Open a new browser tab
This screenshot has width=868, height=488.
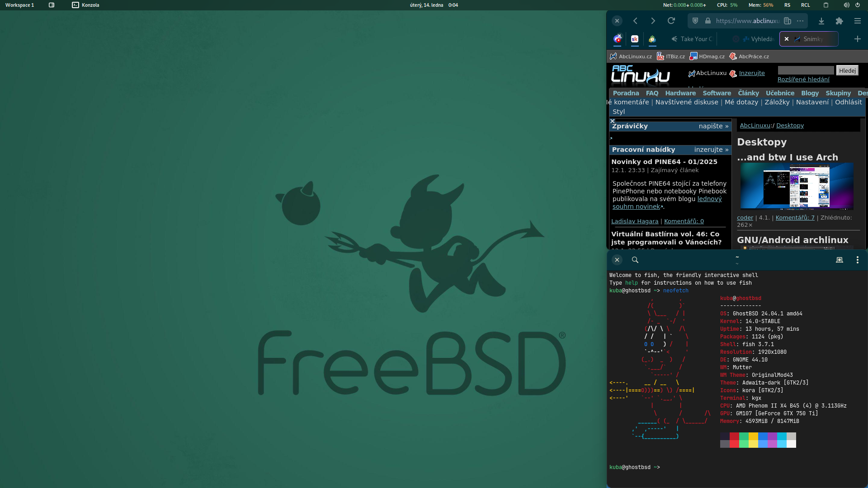point(858,39)
